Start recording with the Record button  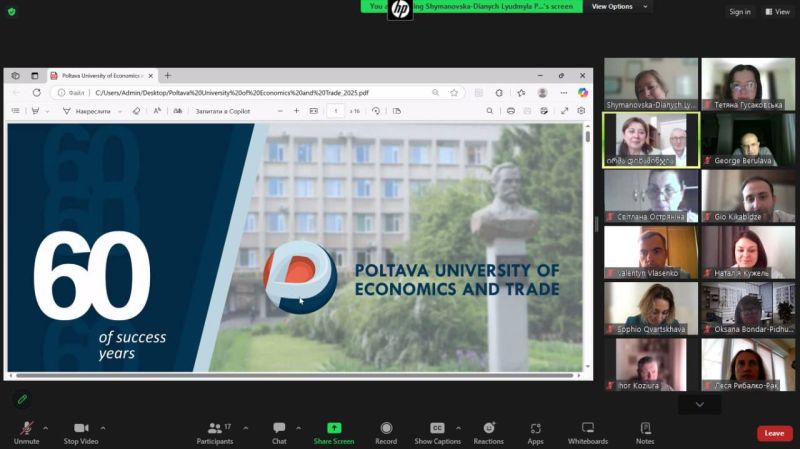(x=385, y=432)
